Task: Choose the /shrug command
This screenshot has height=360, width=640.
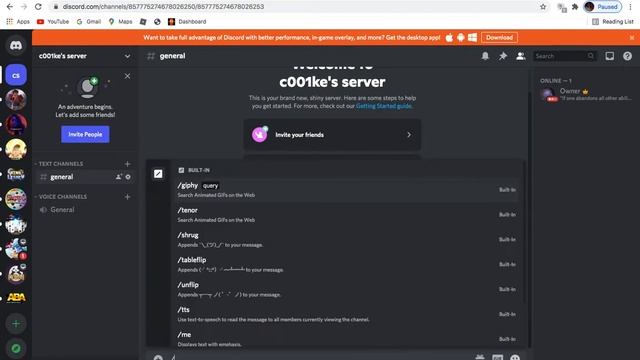Action: click(x=347, y=240)
